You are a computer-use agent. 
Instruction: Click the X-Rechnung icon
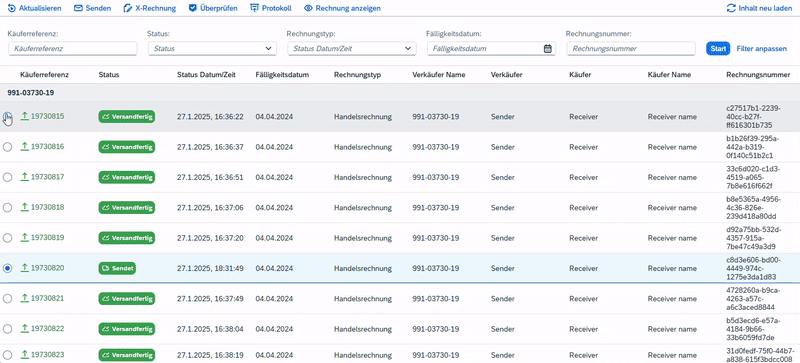pos(128,8)
